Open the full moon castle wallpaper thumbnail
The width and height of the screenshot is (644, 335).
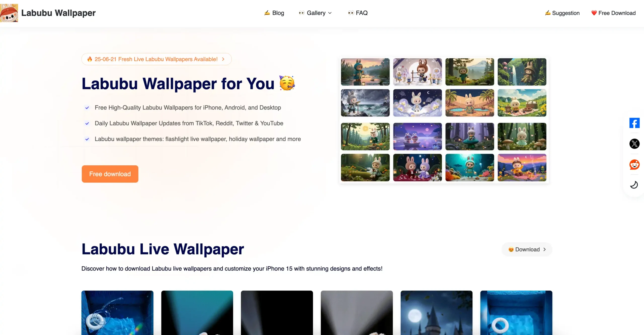point(436,313)
